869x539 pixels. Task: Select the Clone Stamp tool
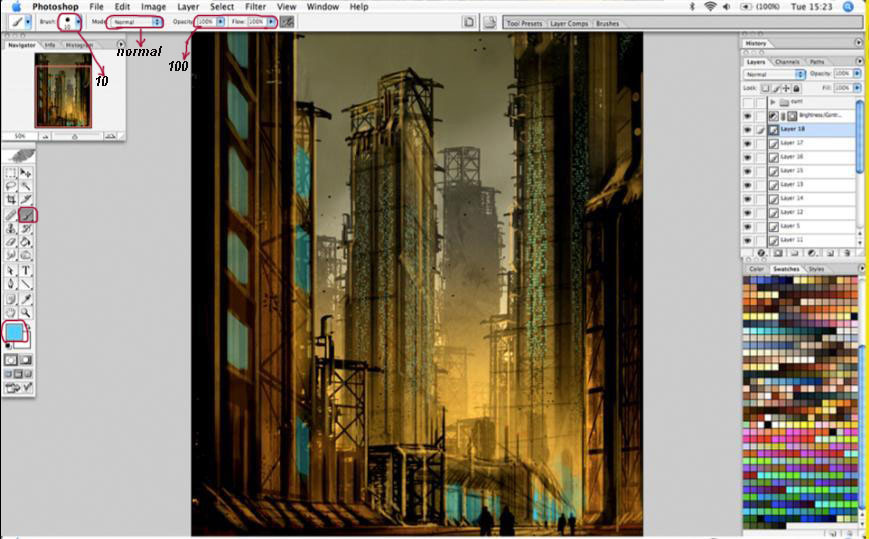tap(11, 228)
